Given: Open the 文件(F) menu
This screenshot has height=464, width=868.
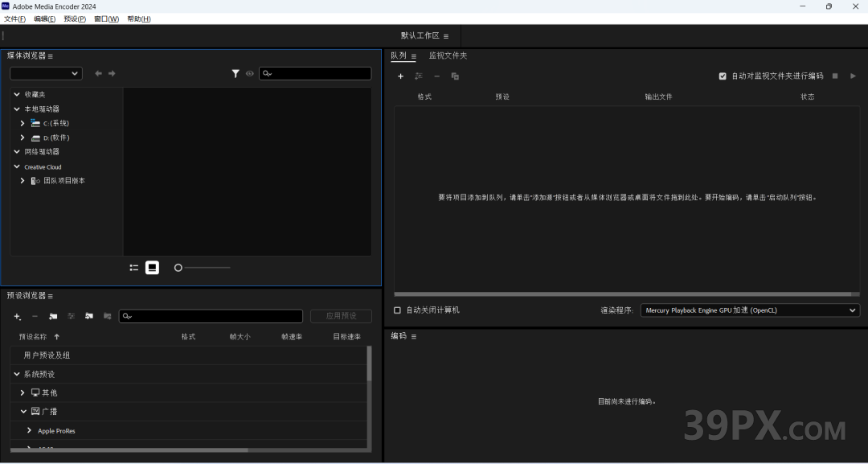Looking at the screenshot, I should 15,18.
